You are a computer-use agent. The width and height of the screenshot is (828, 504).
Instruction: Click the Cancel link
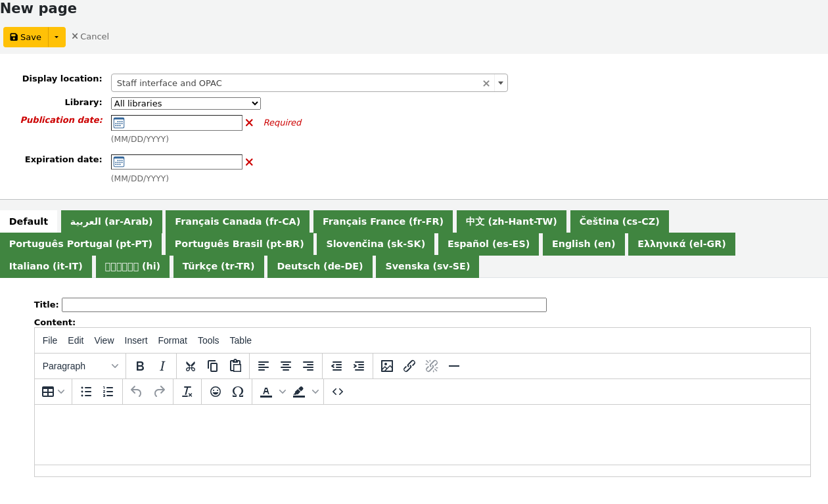click(90, 36)
